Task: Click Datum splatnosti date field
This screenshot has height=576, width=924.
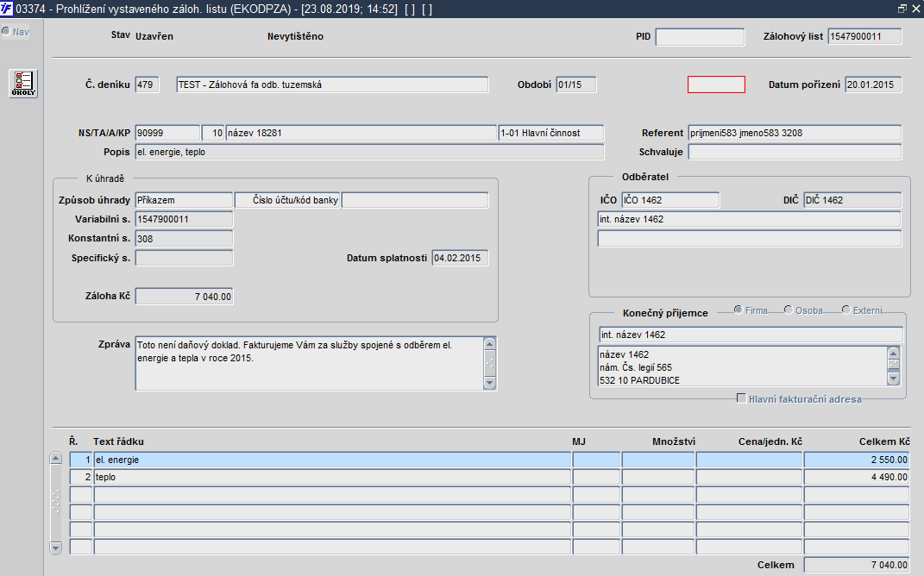Action: click(460, 258)
